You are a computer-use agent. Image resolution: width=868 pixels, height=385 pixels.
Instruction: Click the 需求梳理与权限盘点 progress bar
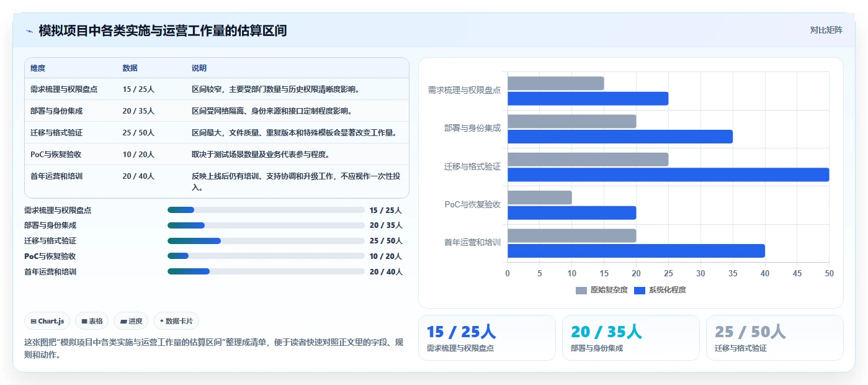point(266,210)
